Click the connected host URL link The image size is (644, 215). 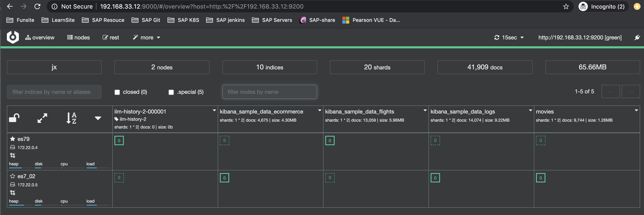(x=580, y=37)
